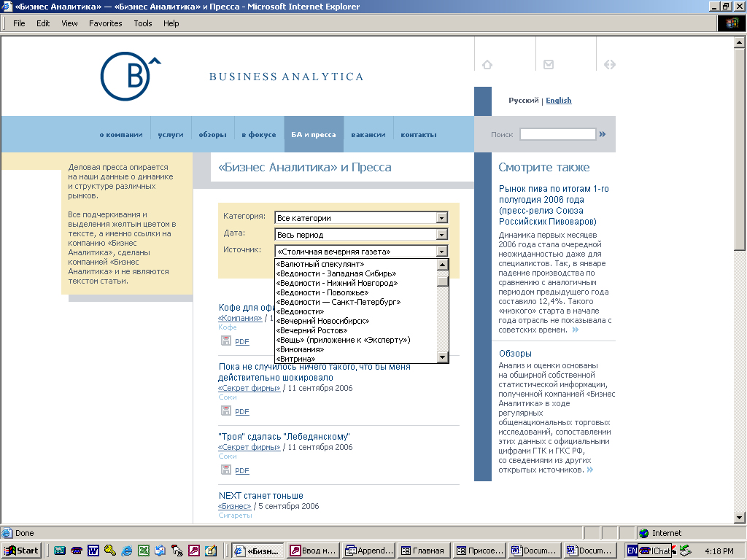Click the double-arrow after the Рынок пива text

point(575,330)
